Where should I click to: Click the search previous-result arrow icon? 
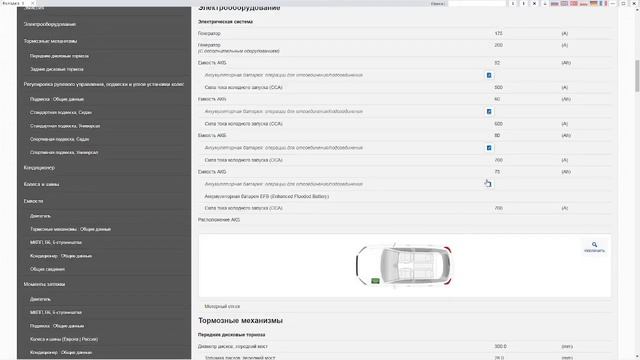pyautogui.click(x=513, y=3)
